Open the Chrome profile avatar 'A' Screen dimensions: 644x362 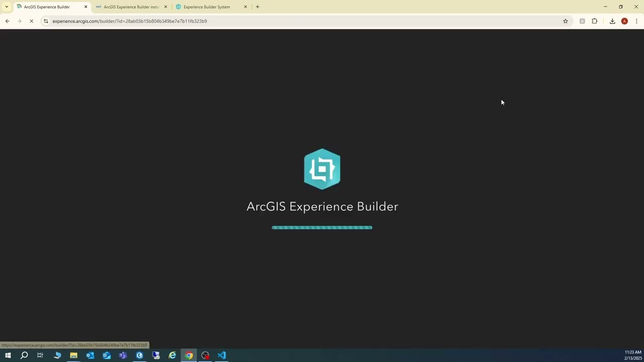(624, 21)
